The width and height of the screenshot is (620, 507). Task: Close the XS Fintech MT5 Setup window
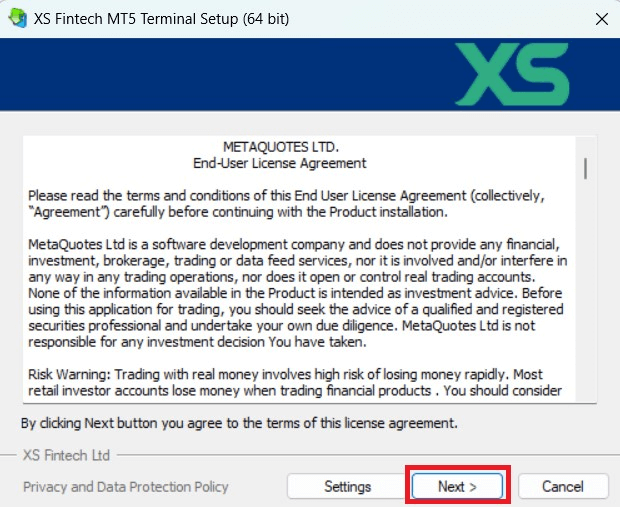[601, 19]
